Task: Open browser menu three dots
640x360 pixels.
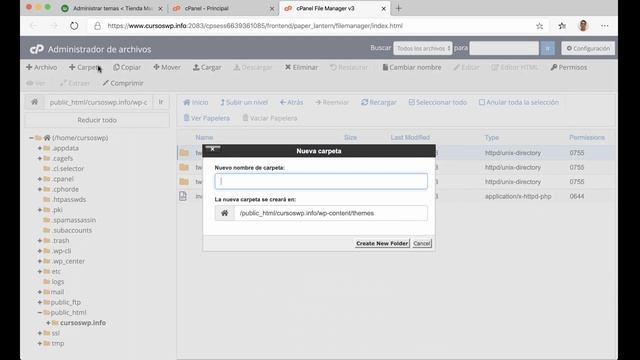Action: [x=604, y=26]
